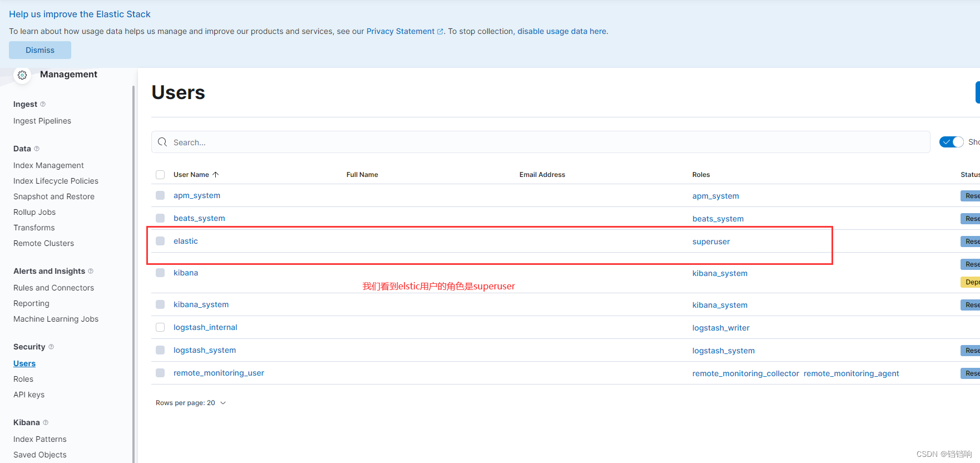Image resolution: width=980 pixels, height=463 pixels.
Task: Open Transforms in sidebar
Action: pos(34,228)
